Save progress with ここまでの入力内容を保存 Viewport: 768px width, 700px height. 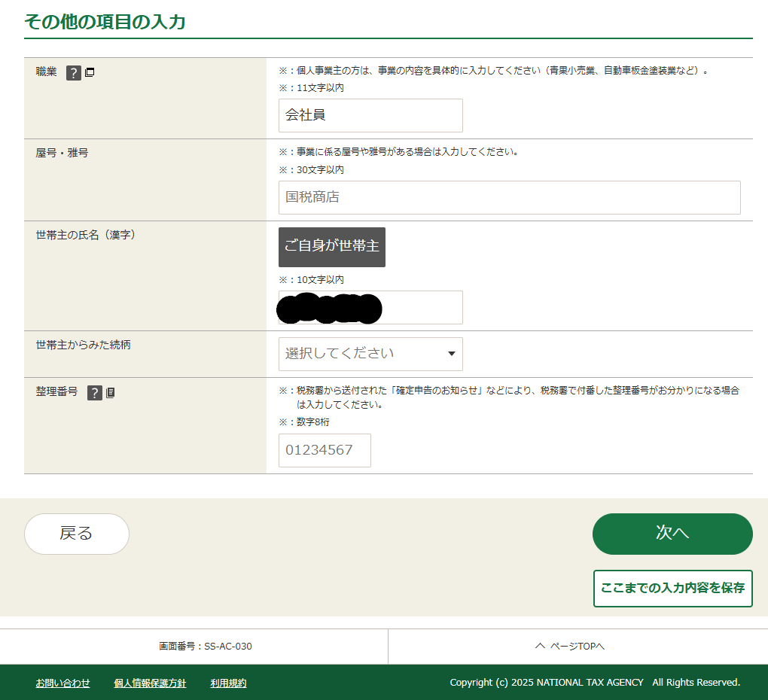point(672,588)
